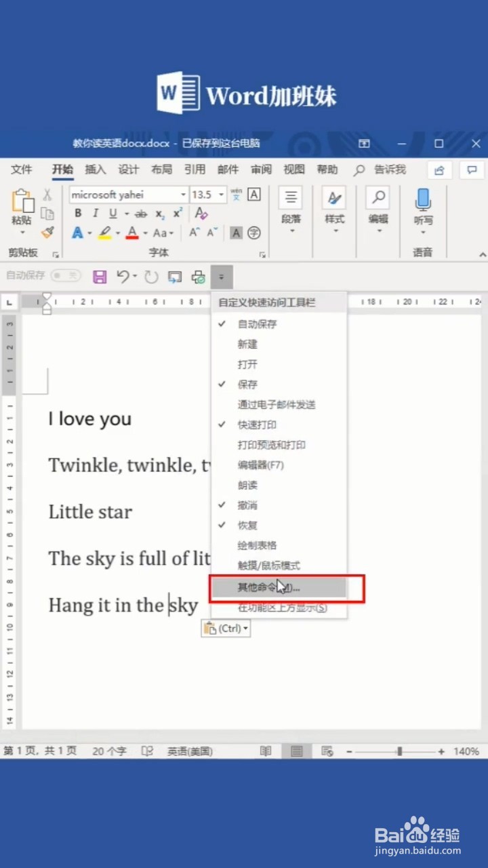488x868 pixels.
Task: Open the Styles (样式) group
Action: [334, 210]
